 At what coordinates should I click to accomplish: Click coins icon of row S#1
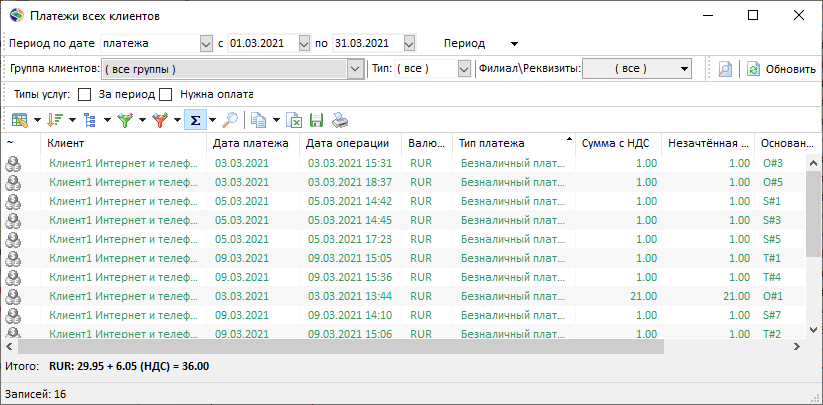[13, 201]
